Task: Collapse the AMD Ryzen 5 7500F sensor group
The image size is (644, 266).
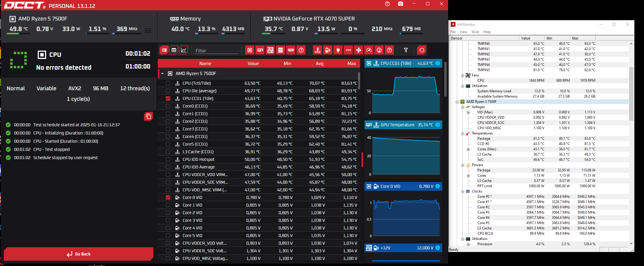Action: coord(162,74)
